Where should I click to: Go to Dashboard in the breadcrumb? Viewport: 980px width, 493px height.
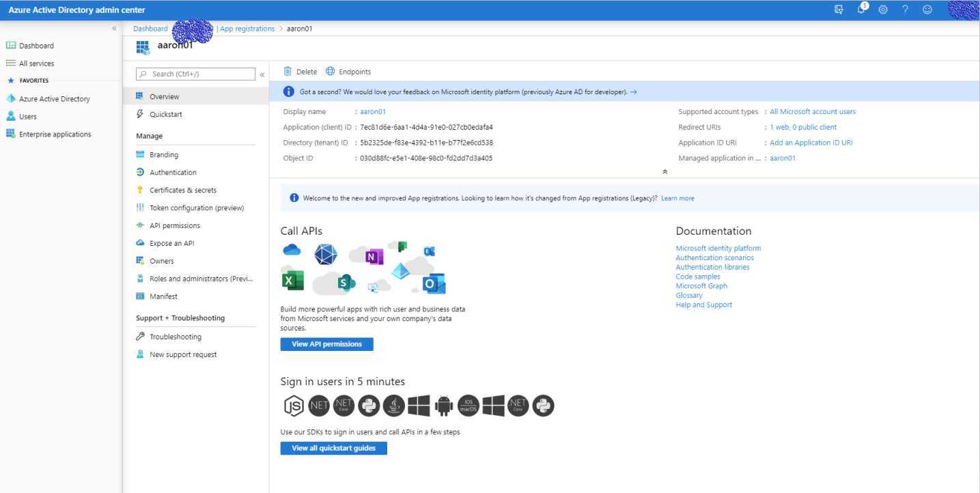coord(150,29)
